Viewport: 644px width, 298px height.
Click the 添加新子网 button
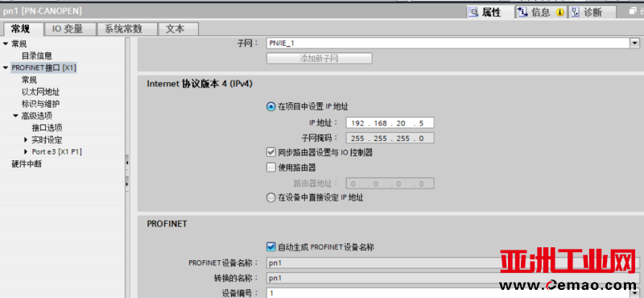pos(319,58)
